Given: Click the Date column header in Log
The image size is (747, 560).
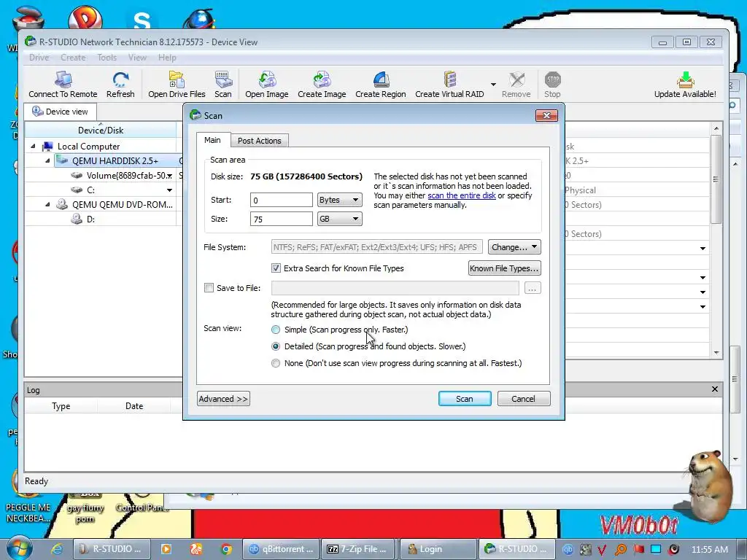Looking at the screenshot, I should click(x=134, y=405).
